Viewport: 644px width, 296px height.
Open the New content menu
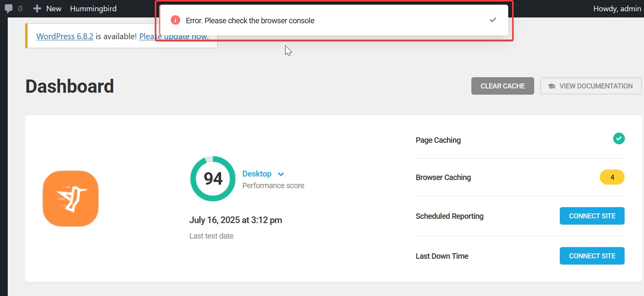coord(47,9)
